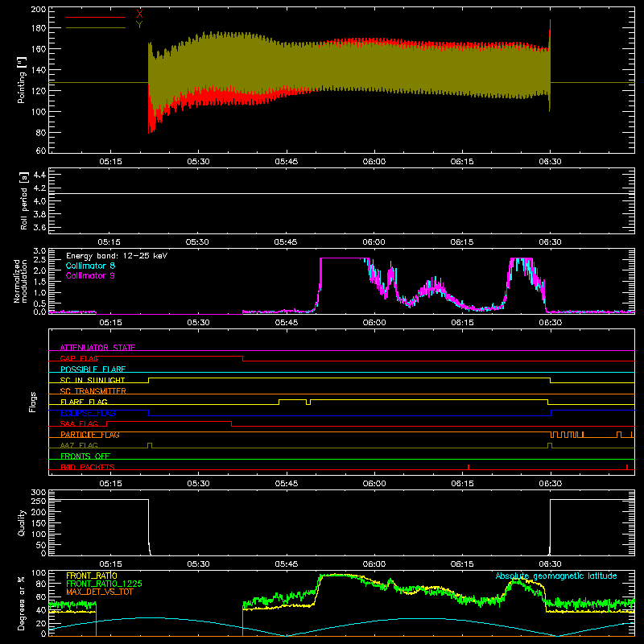The width and height of the screenshot is (644, 644).
Task: Select the X legend label
Action: (139, 14)
